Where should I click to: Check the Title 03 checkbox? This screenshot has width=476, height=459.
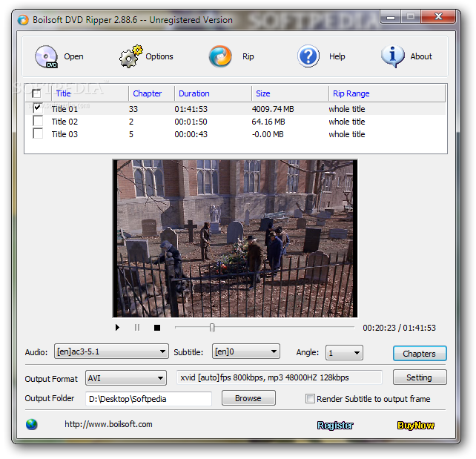pyautogui.click(x=38, y=133)
